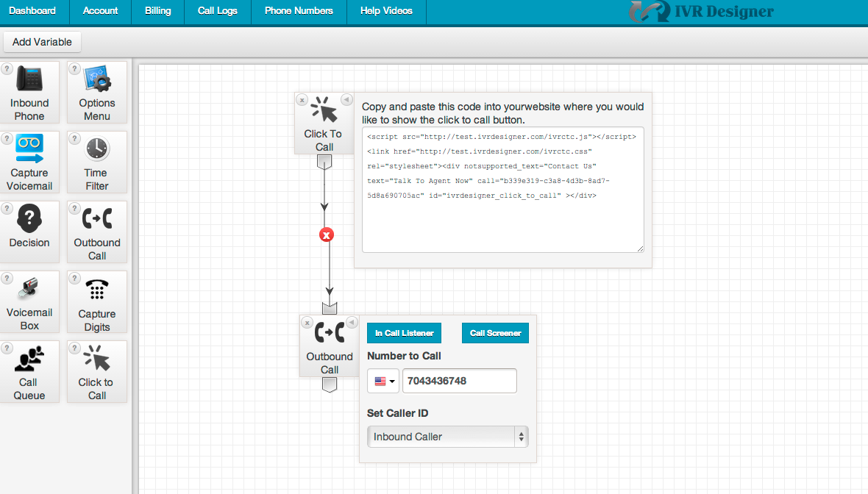Click the In Call Listener button
This screenshot has height=494, width=868.
tap(404, 333)
